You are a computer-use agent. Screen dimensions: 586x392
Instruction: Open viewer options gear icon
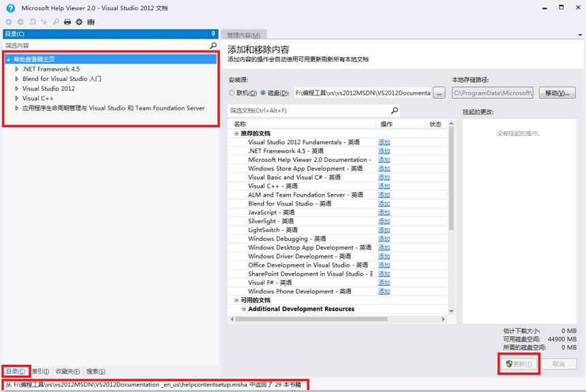(79, 22)
